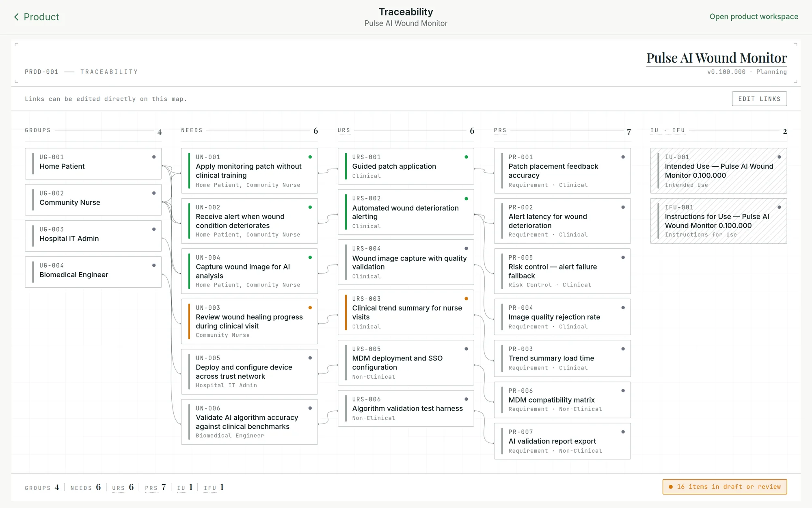The height and width of the screenshot is (508, 812).
Task: Click the PRS column header label
Action: tap(500, 130)
